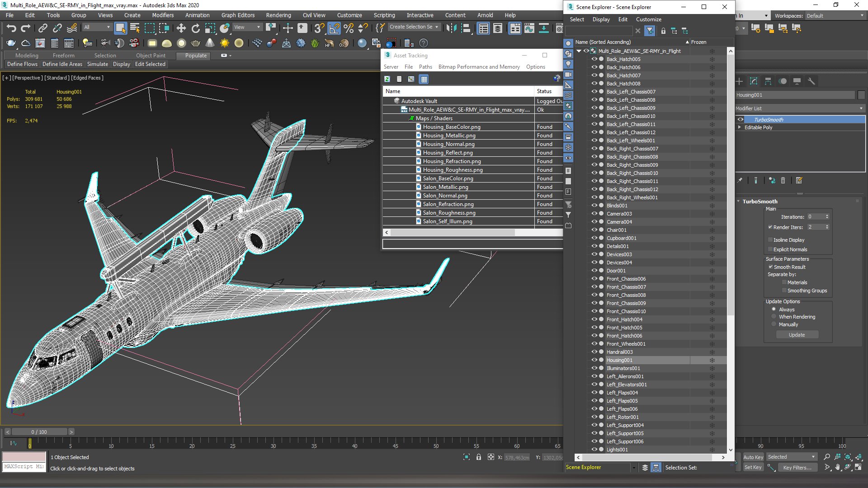The image size is (868, 488).
Task: Enable Explicit Normals checkbox
Action: 770,249
